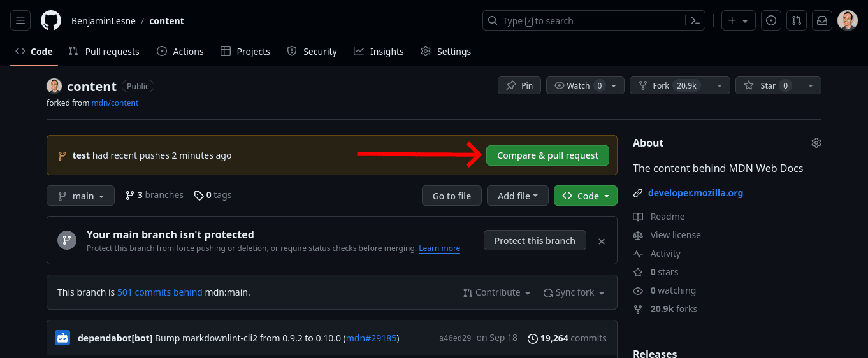The height and width of the screenshot is (358, 868).
Task: Click the BenjaminLesne avatar beside content title
Action: point(54,86)
